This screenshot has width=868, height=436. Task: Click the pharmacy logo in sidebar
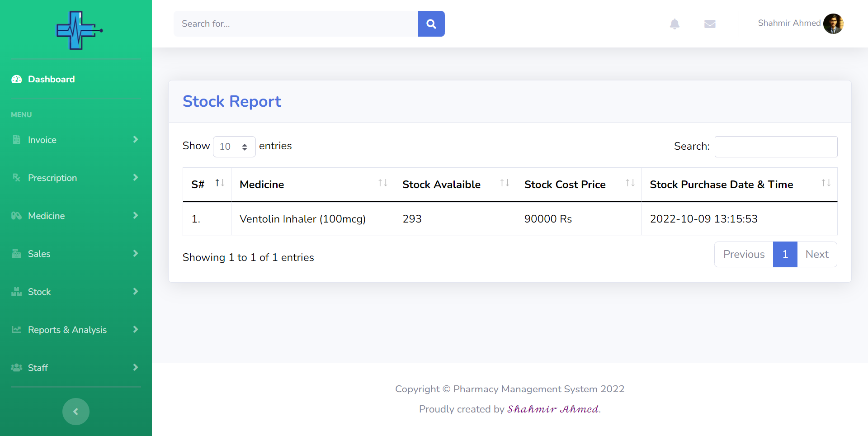point(79,30)
